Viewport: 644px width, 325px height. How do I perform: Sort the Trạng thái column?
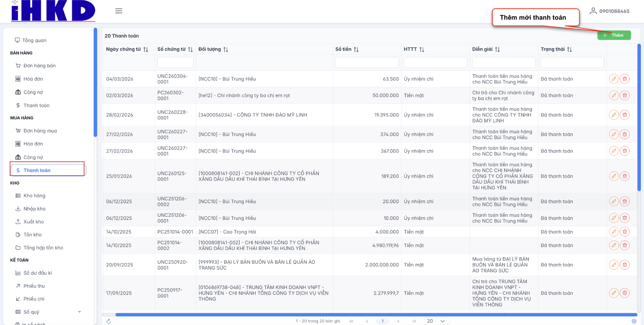coord(569,50)
